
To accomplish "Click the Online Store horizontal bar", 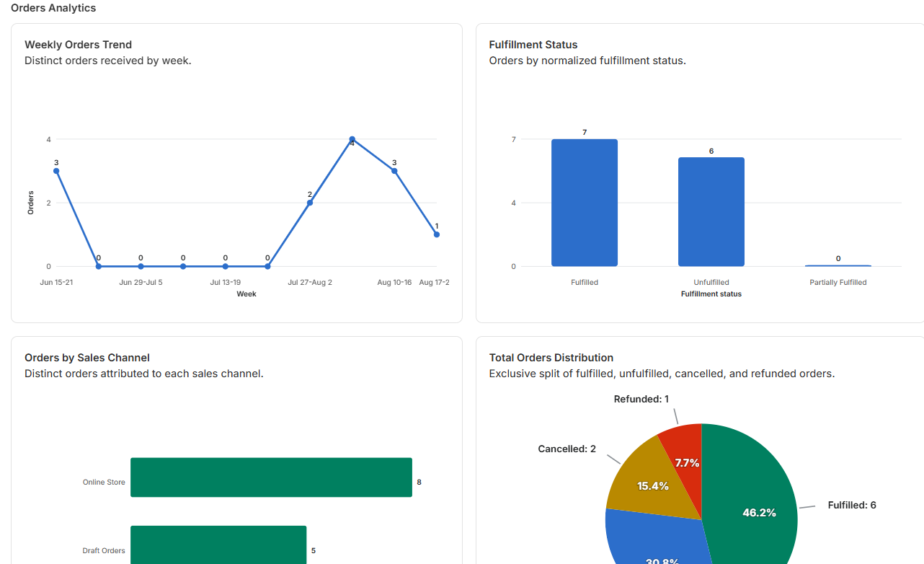I will coord(271,477).
